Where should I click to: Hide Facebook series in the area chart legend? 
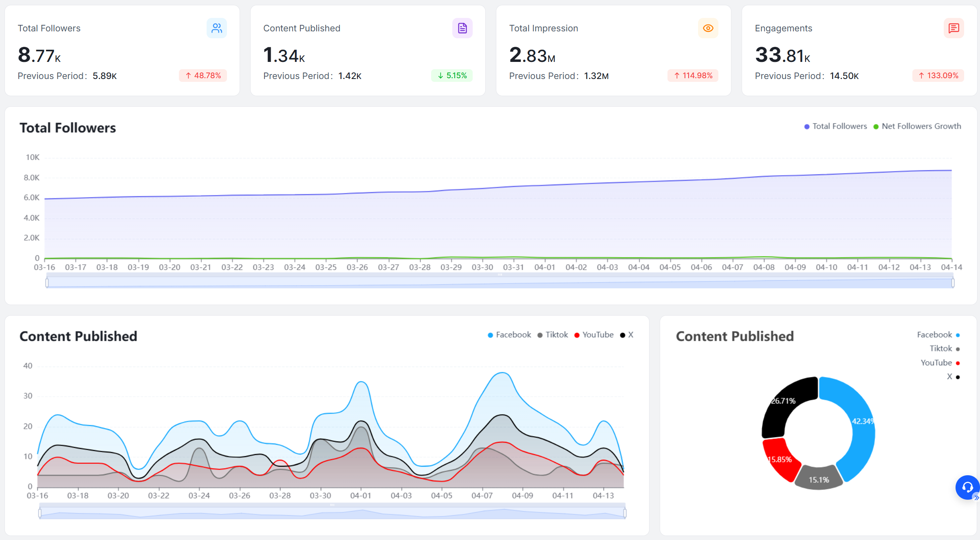coord(509,335)
